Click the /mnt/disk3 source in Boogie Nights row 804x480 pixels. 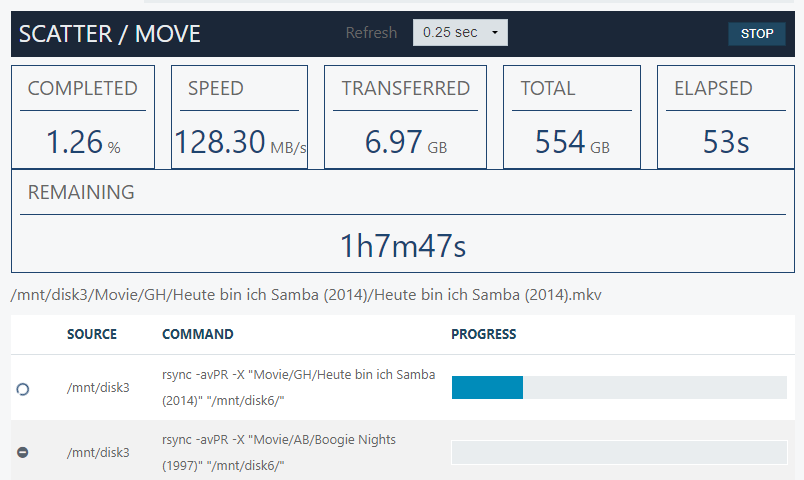tap(98, 453)
